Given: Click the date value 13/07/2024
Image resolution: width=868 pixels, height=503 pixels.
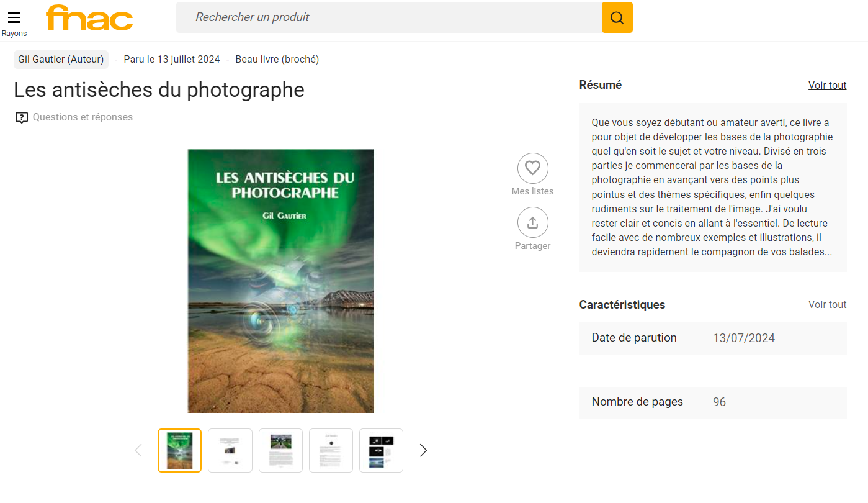Looking at the screenshot, I should (744, 338).
